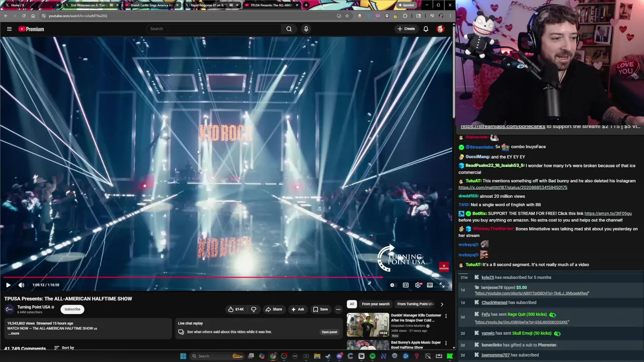
Task: Click the Bad Bunny's Apple Music video title
Action: [416, 345]
